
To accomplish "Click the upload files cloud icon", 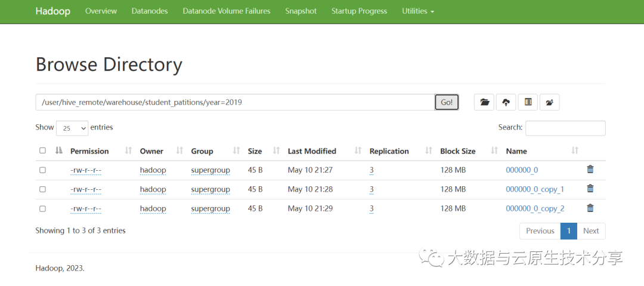I will pyautogui.click(x=506, y=102).
